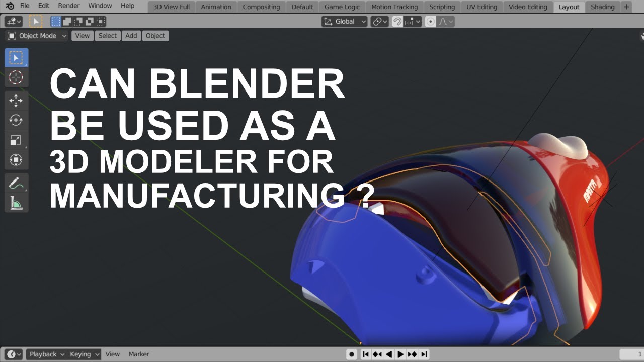The height and width of the screenshot is (362, 644).
Task: Switch to the Compositing workspace tab
Action: 261,7
